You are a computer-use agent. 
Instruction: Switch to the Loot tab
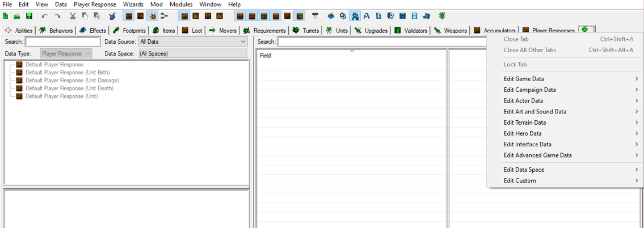pyautogui.click(x=192, y=31)
